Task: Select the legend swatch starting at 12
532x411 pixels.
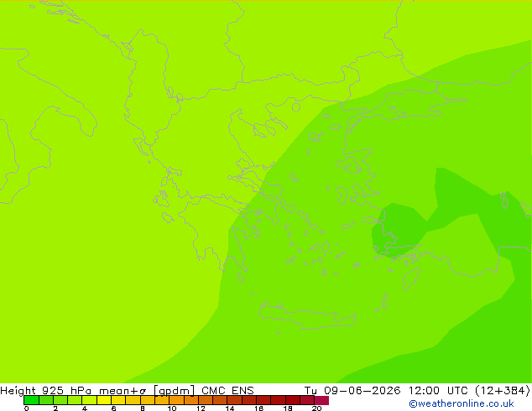Action: (x=206, y=400)
